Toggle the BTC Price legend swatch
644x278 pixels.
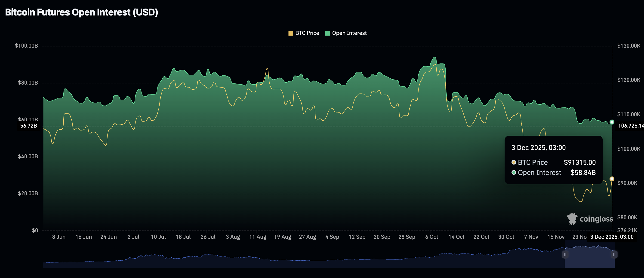tap(290, 33)
